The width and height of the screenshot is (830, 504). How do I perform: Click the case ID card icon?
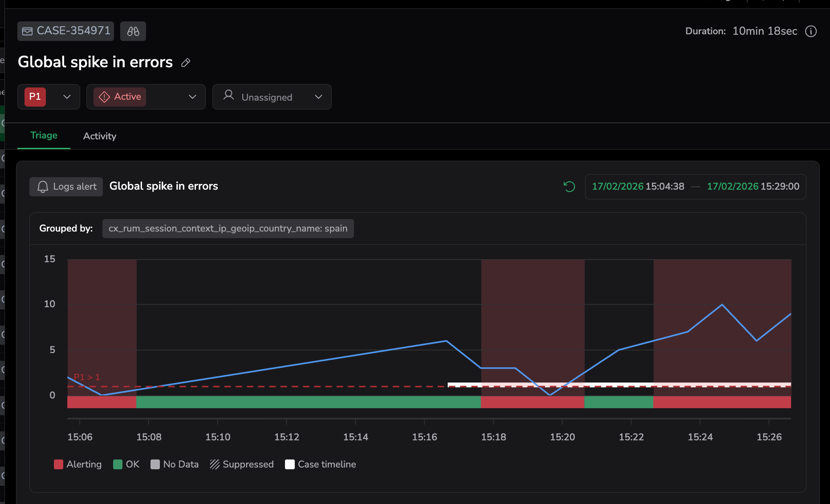click(x=28, y=31)
